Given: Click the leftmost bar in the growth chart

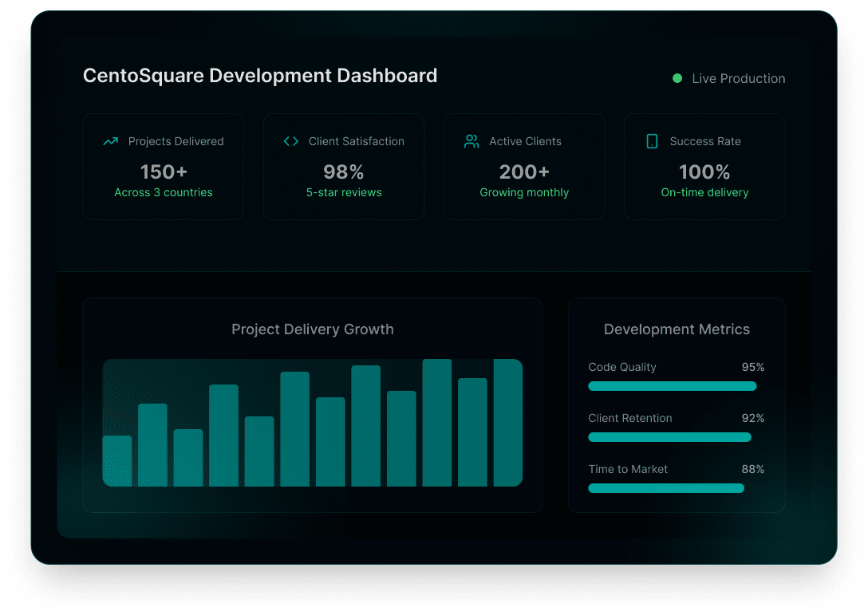Looking at the screenshot, I should pyautogui.click(x=117, y=461).
